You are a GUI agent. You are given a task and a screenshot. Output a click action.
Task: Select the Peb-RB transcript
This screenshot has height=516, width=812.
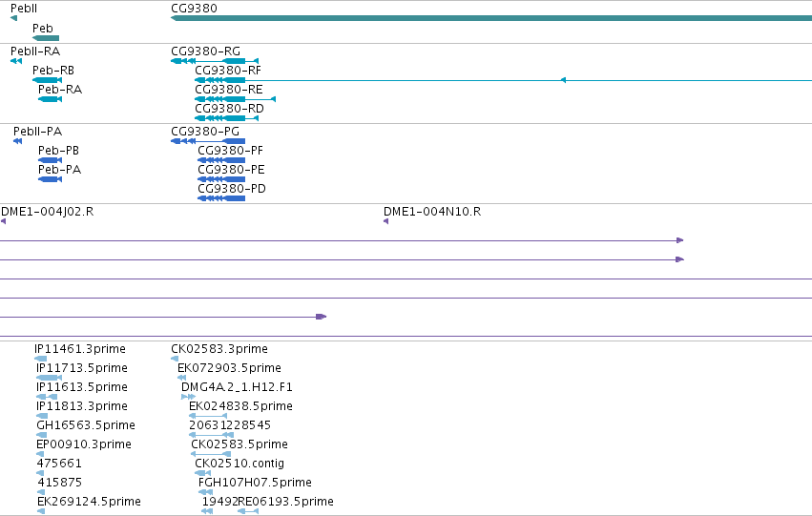(53, 71)
